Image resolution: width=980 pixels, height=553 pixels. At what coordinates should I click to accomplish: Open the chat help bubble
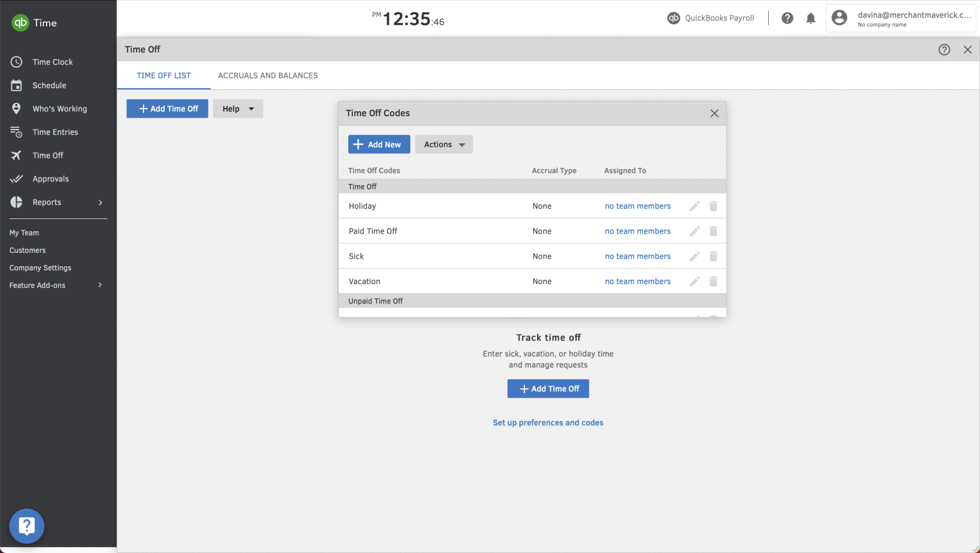[26, 526]
